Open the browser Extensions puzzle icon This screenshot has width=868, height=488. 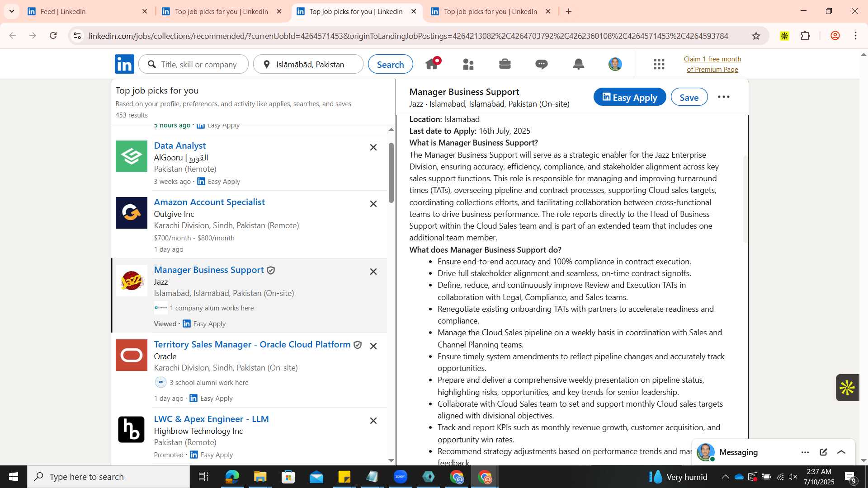(x=805, y=36)
